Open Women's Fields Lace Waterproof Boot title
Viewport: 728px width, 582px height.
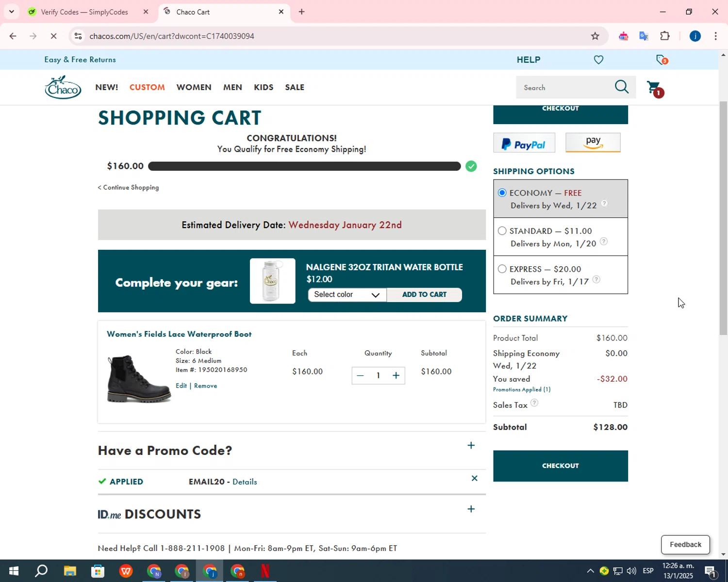tap(179, 334)
